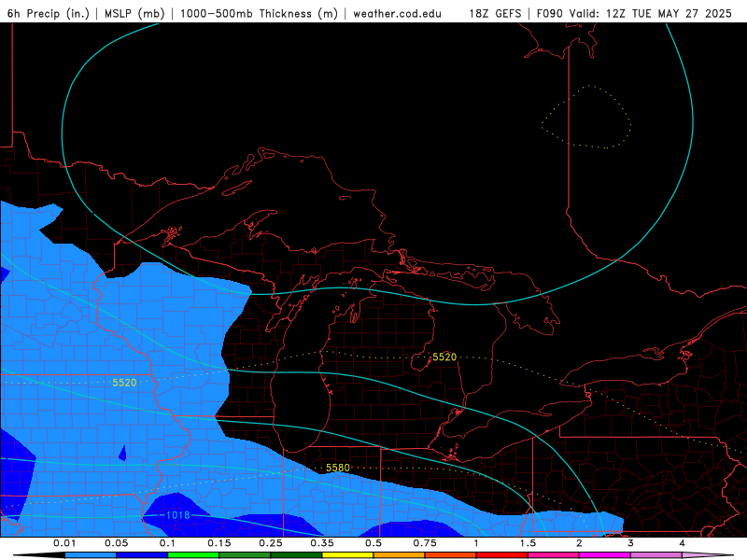Image resolution: width=747 pixels, height=560 pixels.
Task: Click the dark blue 0.05 legend swatch
Action: point(142,555)
